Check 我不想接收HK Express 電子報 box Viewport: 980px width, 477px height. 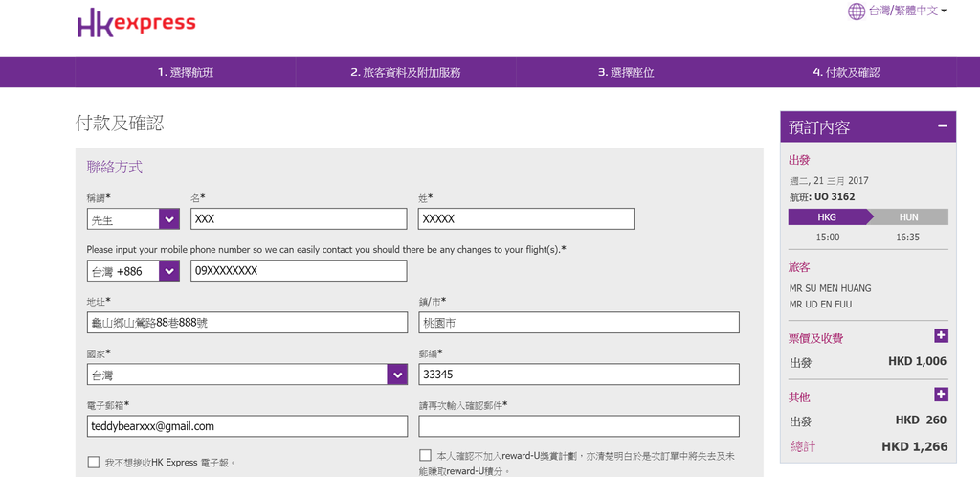pyautogui.click(x=94, y=462)
